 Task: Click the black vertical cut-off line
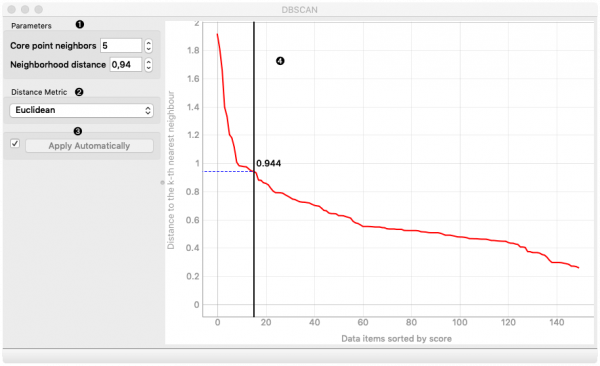[x=254, y=169]
